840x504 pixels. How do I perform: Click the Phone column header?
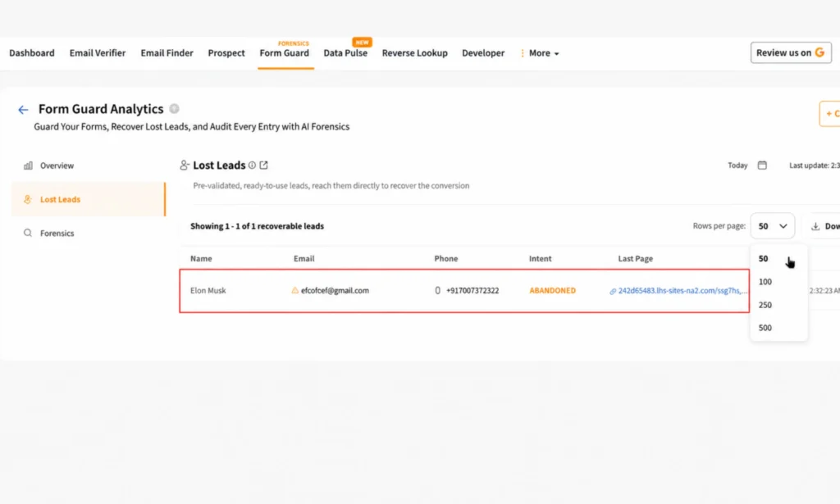(x=445, y=258)
